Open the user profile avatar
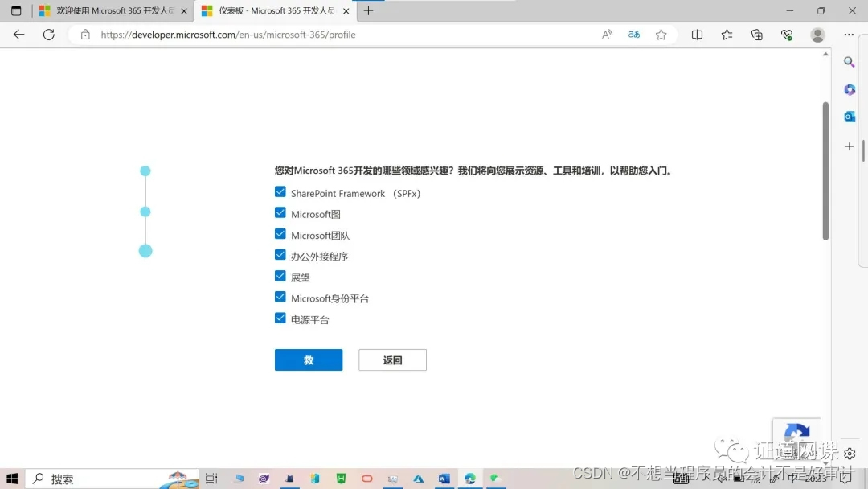The height and width of the screenshot is (489, 868). [x=817, y=35]
